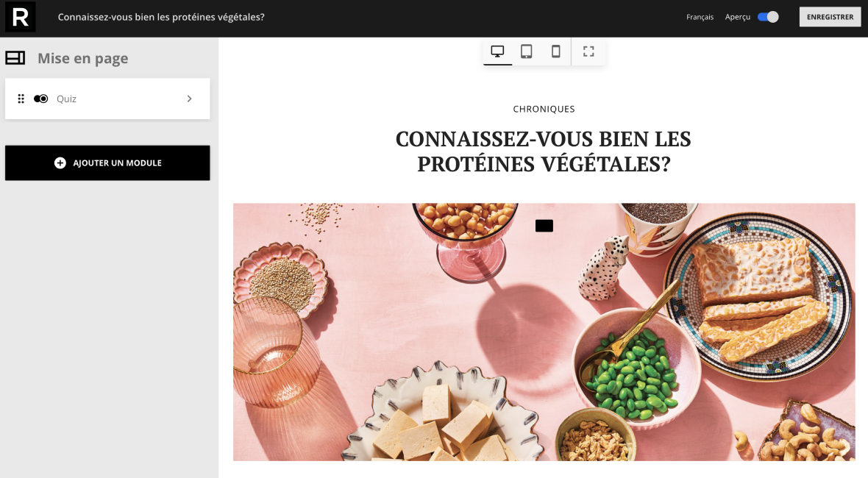Select the Mise en page heading
Image resolution: width=868 pixels, height=478 pixels.
pyautogui.click(x=83, y=58)
